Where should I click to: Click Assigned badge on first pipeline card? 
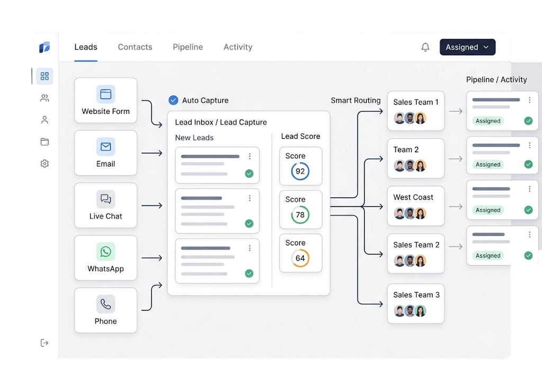click(x=488, y=121)
